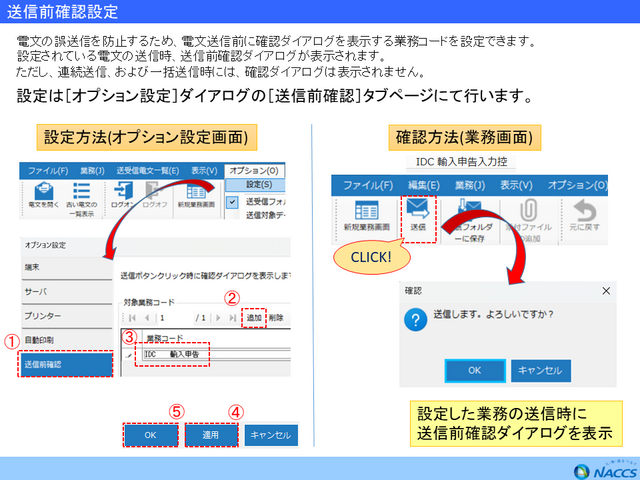640x480 pixels.
Task: Click the IDC 輸入申告入力控 title tab
Action: [x=461, y=162]
